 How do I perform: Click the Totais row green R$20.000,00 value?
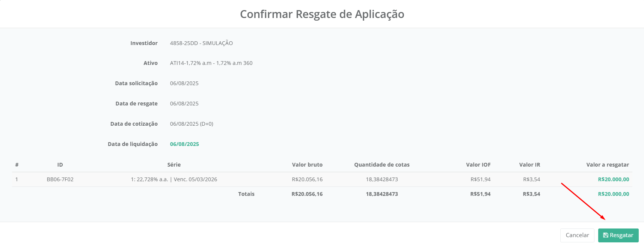tap(613, 194)
